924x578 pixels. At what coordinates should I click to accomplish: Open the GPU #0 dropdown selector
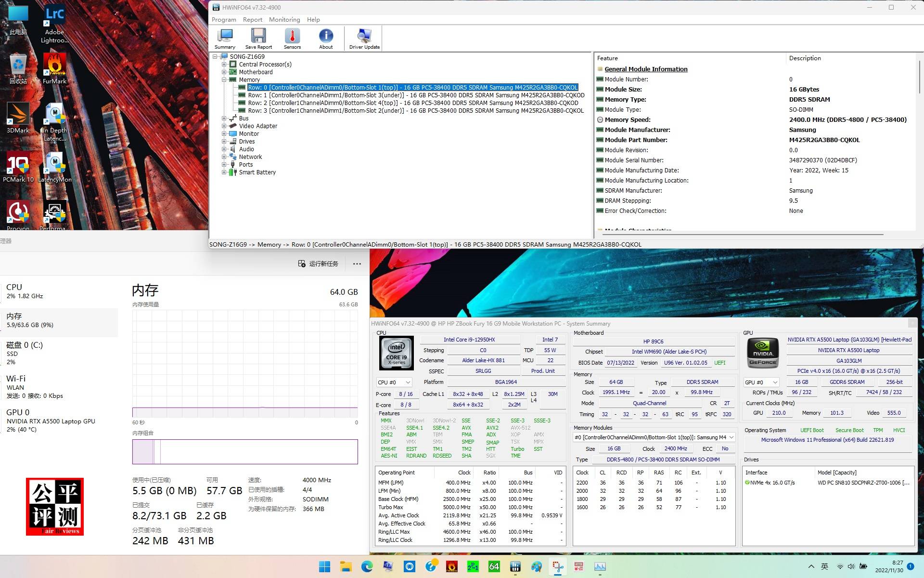760,382
